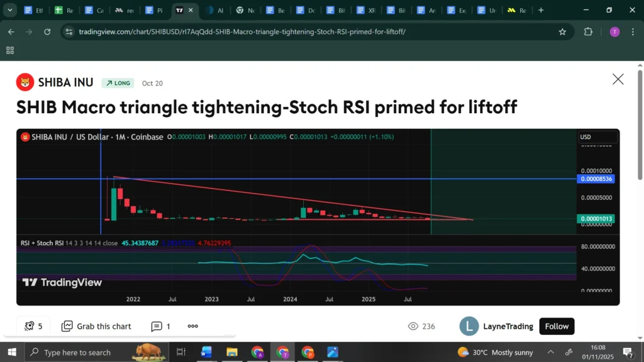Open the LayneTrading profile link

509,326
